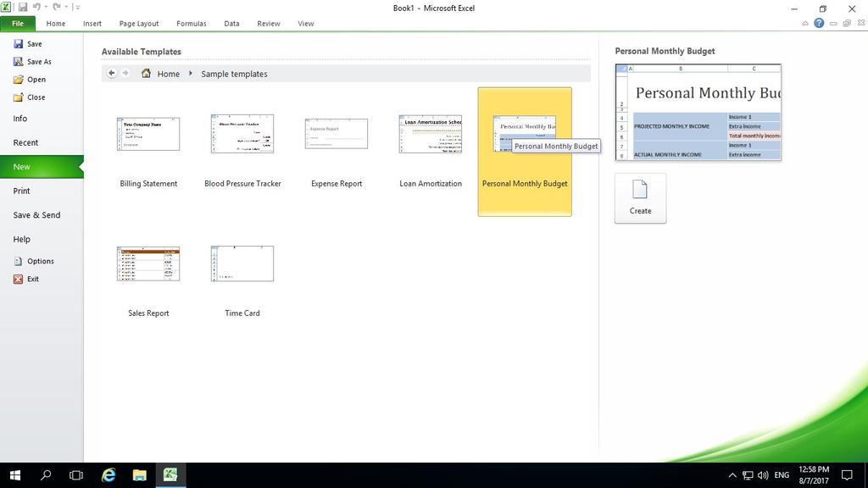Select the Expense Report template
868x488 pixels.
(337, 152)
